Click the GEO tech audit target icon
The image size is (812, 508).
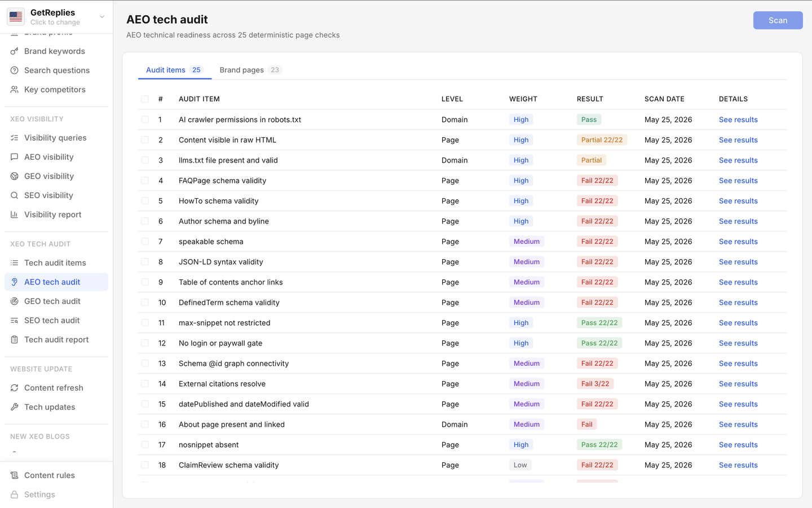pos(15,301)
